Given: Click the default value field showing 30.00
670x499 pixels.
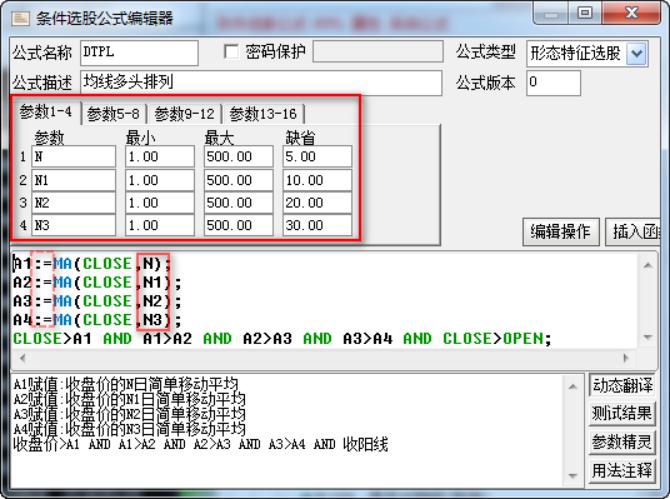Looking at the screenshot, I should (x=317, y=225).
